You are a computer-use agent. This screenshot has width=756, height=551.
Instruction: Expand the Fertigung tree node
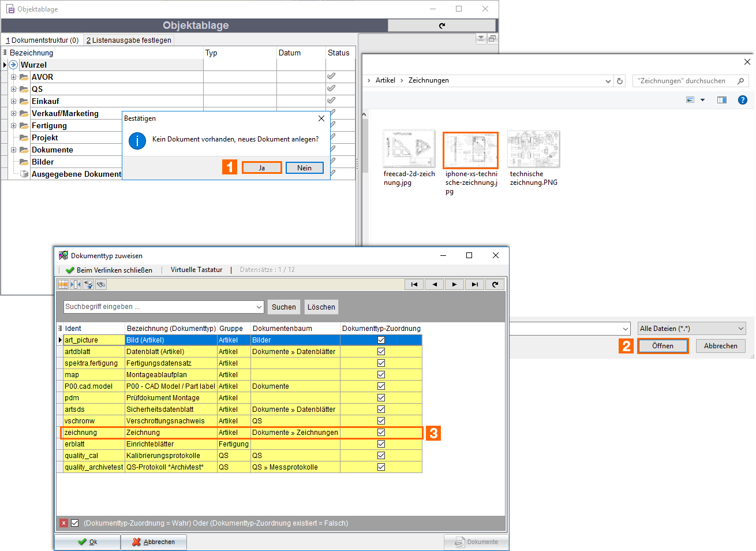pyautogui.click(x=13, y=125)
